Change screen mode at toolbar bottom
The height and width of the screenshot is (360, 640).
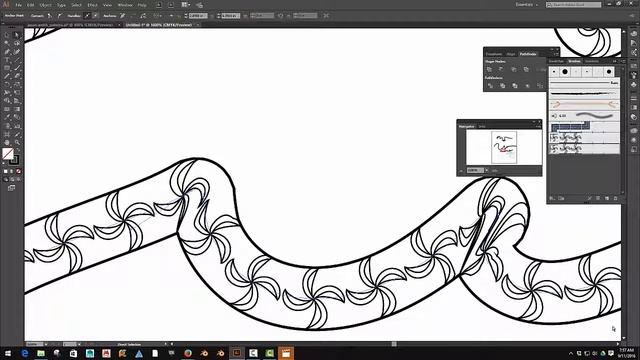point(11,188)
